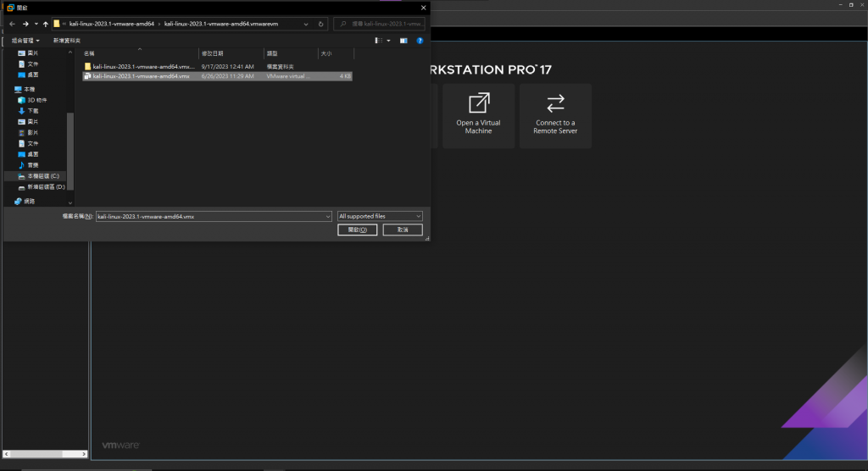868x471 pixels.
Task: Click sidebar scrollbar up arrow
Action: pos(70,52)
